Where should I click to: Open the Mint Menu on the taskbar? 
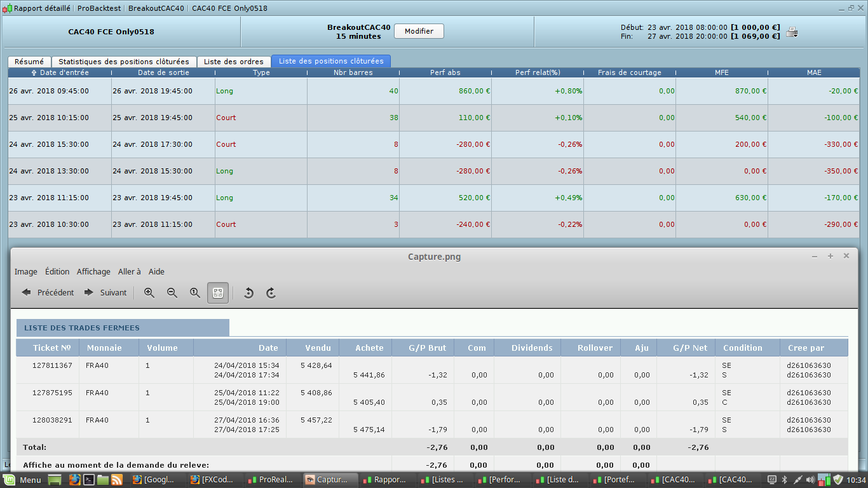point(22,480)
